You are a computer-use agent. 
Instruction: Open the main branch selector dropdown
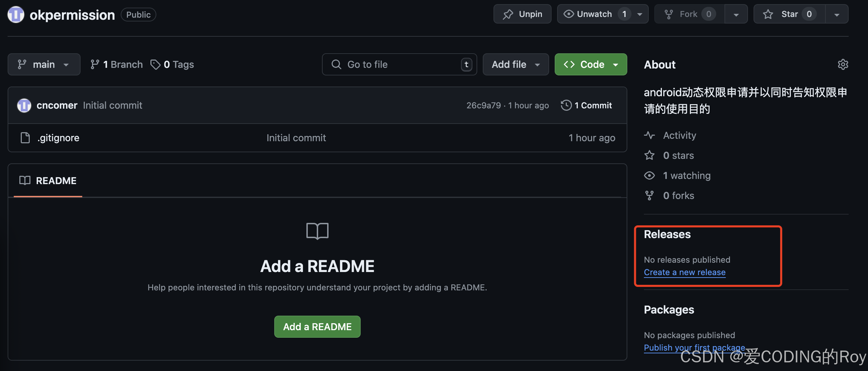pos(44,64)
